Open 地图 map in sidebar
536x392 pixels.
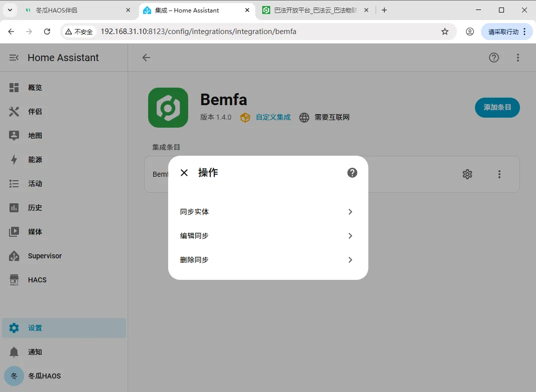pyautogui.click(x=64, y=136)
